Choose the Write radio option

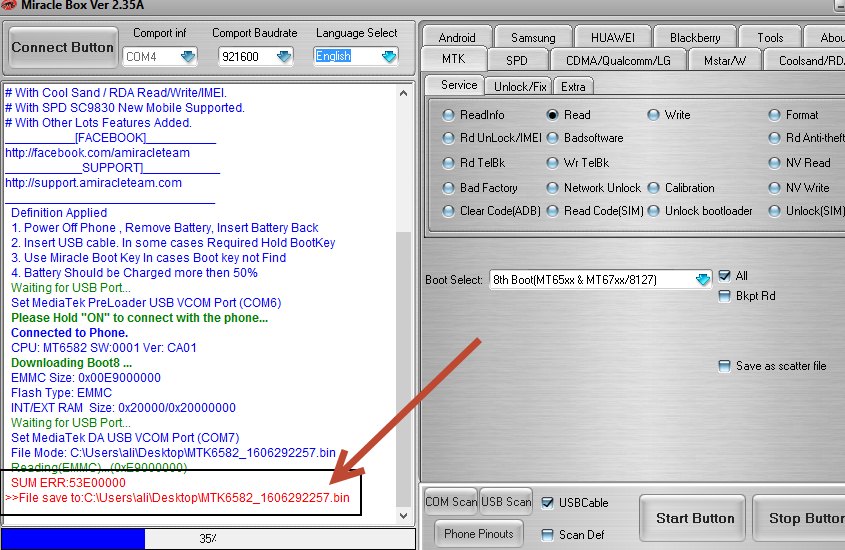click(x=653, y=115)
